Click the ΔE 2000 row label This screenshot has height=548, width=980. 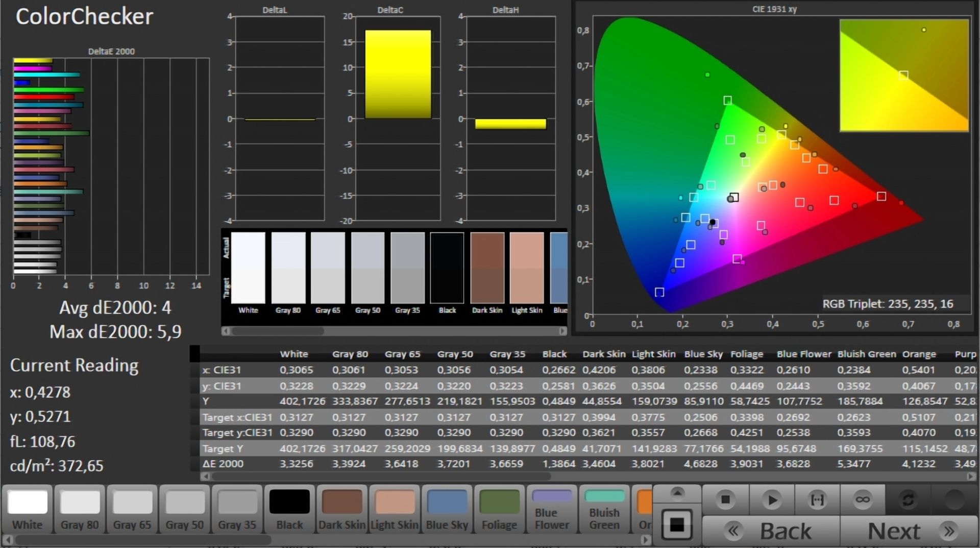click(223, 464)
